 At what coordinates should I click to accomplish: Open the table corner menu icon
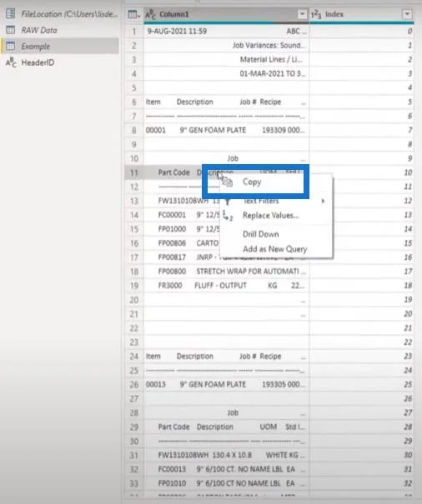click(x=133, y=14)
